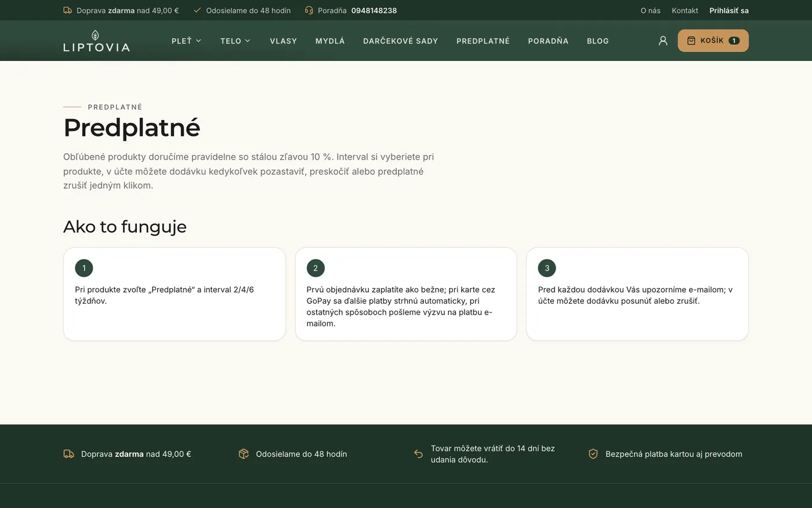812x508 pixels.
Task: Click footer text Odosielame do 48 hodín
Action: 302,454
